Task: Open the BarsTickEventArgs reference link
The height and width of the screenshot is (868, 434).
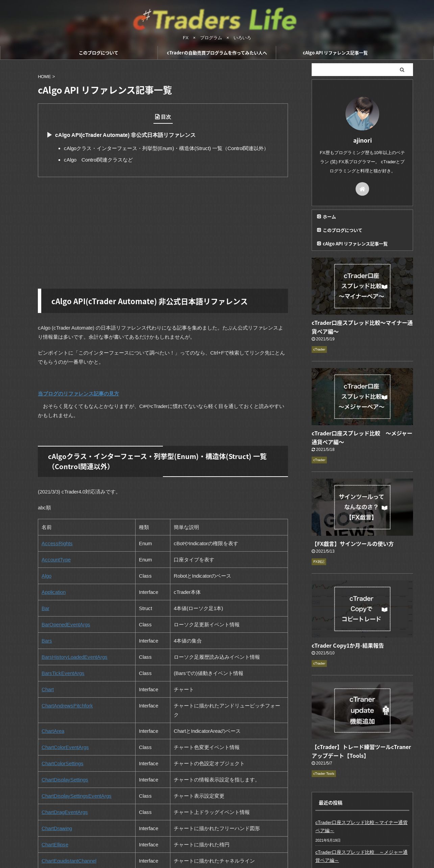Action: [x=63, y=673]
